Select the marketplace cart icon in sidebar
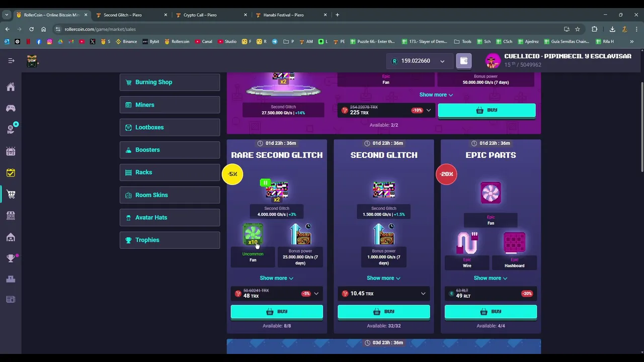The width and height of the screenshot is (644, 362). coord(11,194)
